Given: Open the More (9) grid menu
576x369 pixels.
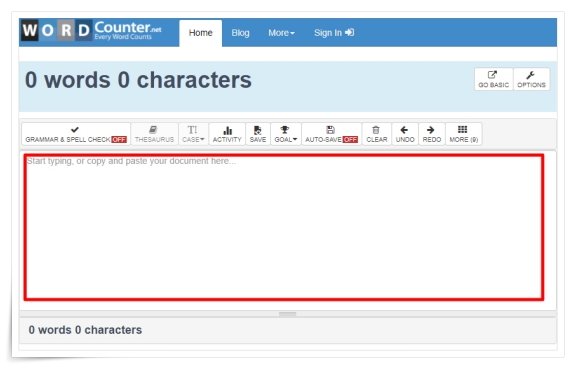Looking at the screenshot, I should coord(464,134).
